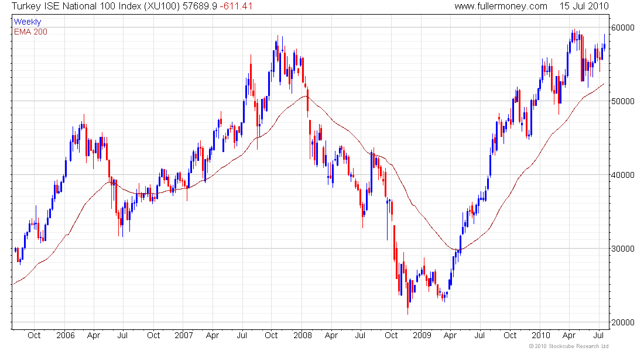Click the 20000 price axis label

click(623, 322)
